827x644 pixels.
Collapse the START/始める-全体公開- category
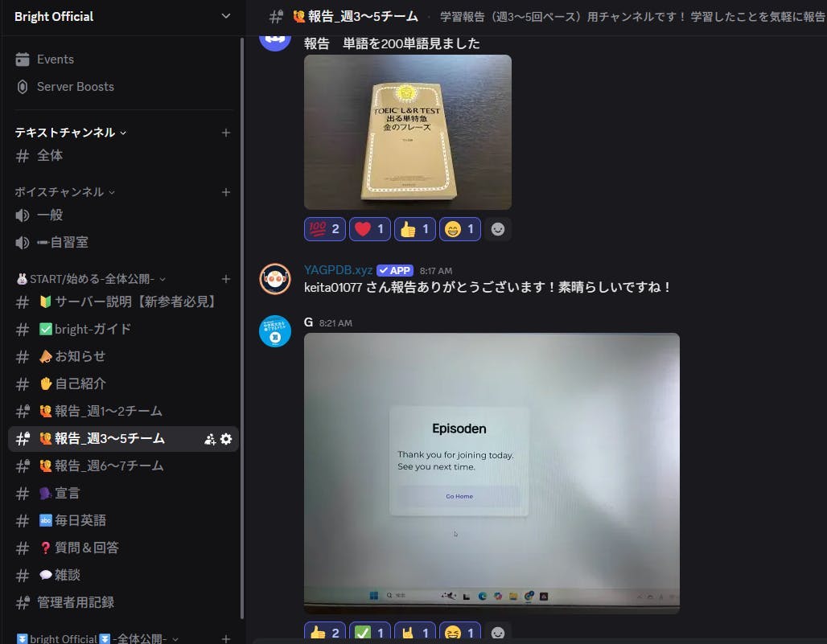click(90, 279)
